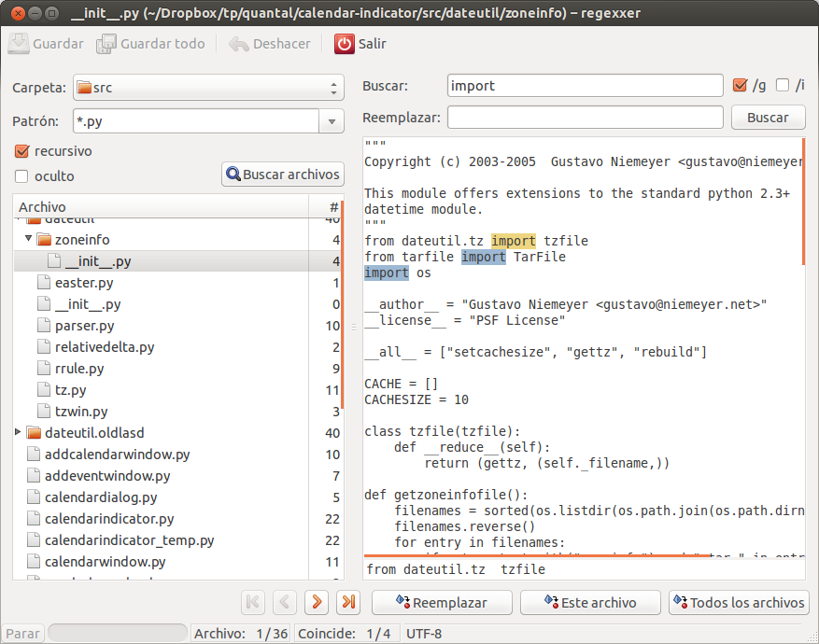Viewport: 819px width, 644px height.
Task: Go to the next match arrow
Action: [x=317, y=602]
